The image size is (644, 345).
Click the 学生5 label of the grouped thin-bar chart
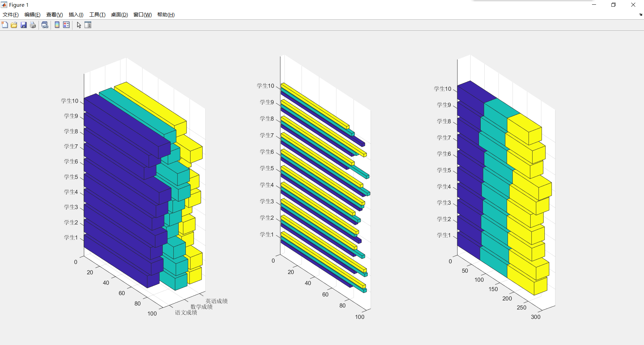(267, 168)
